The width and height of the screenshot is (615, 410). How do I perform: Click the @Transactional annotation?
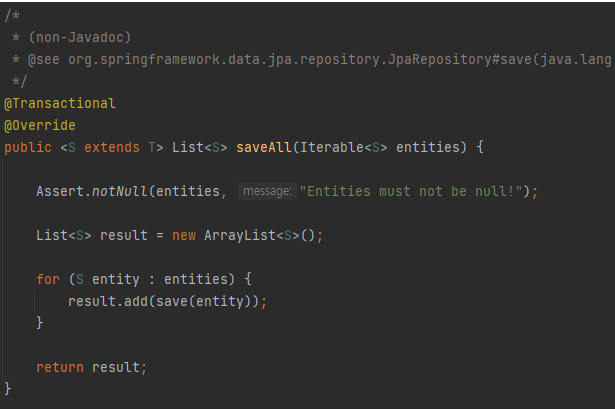[60, 104]
